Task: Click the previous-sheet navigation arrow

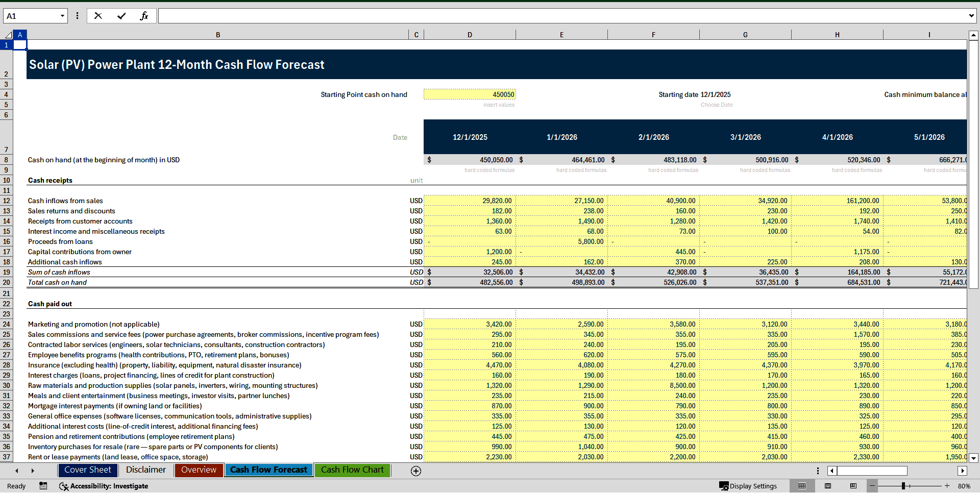Action: [16, 471]
